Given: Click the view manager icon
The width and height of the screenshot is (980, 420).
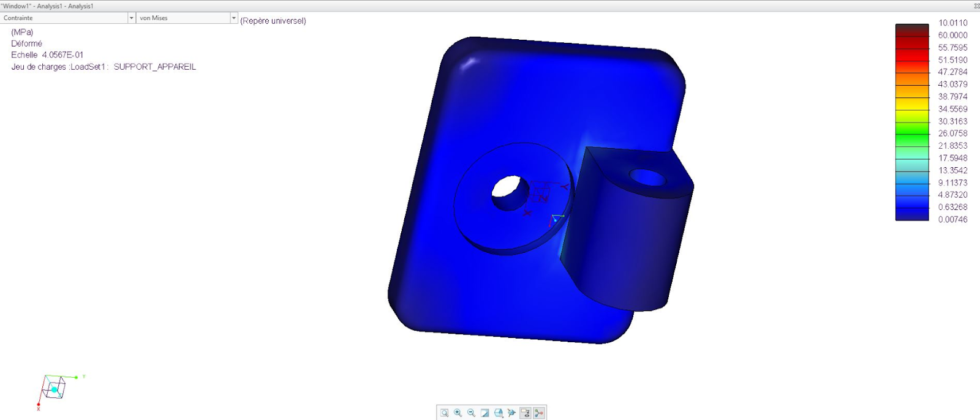Looking at the screenshot, I should pos(512,413).
